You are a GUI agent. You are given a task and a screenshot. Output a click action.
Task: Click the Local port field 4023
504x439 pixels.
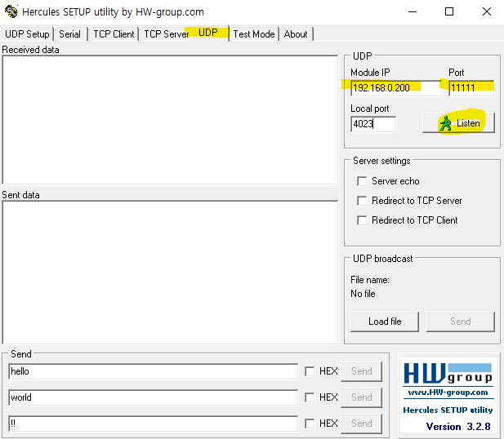373,124
